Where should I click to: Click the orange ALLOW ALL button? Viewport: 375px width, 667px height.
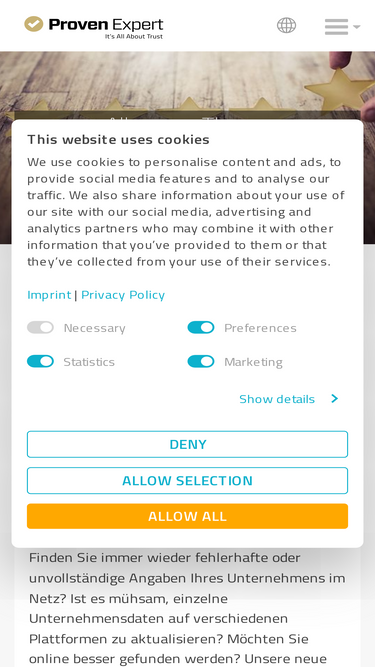point(188,516)
